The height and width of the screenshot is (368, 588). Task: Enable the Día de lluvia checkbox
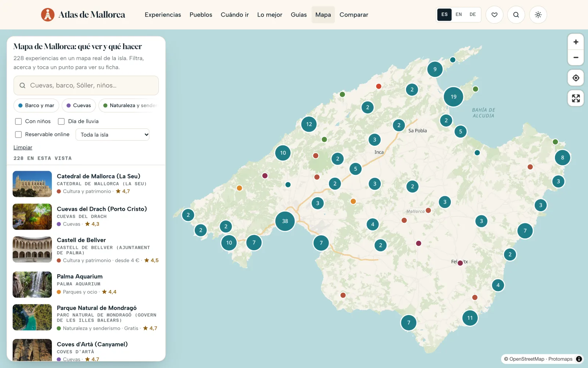click(61, 121)
